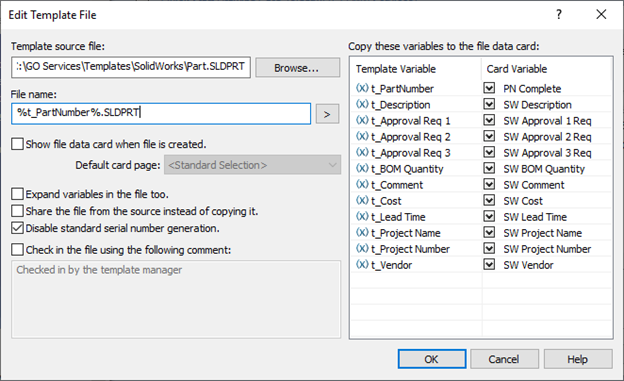The image size is (624, 381).
Task: Toggle the SW Lead Time checkbox
Action: click(489, 216)
